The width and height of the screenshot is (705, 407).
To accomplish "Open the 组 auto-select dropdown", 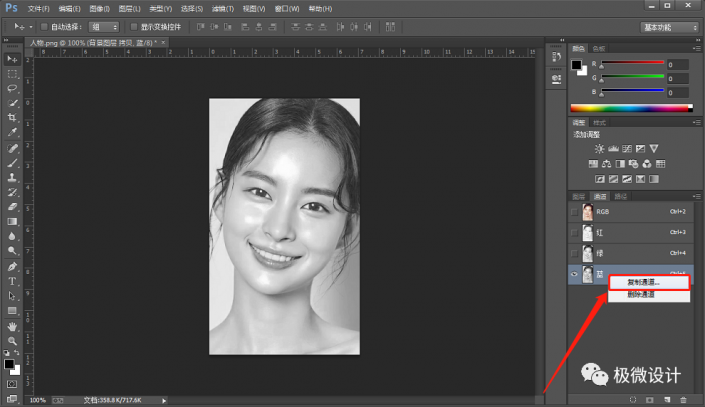I will (102, 27).
